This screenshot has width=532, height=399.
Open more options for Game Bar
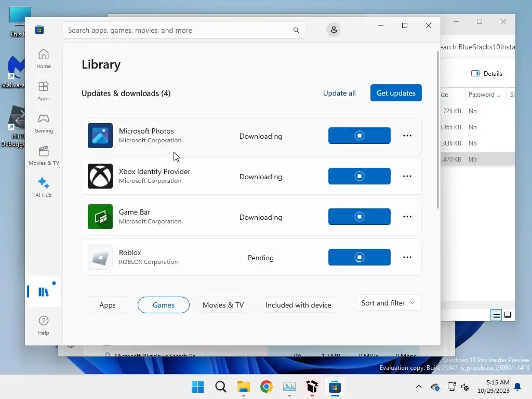[407, 217]
